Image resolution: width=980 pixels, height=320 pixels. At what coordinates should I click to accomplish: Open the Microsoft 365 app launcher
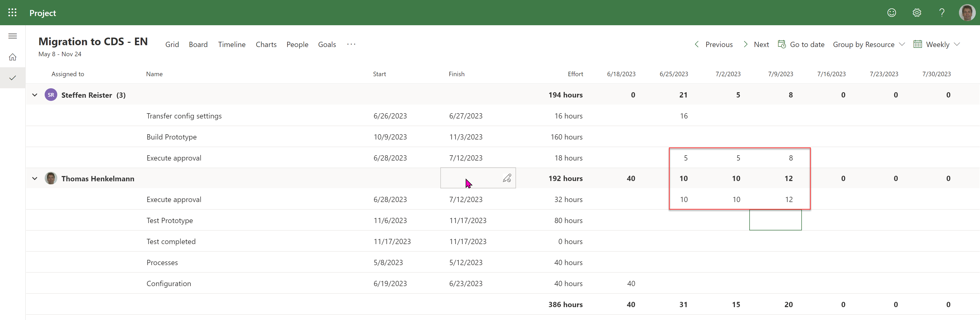[x=12, y=13]
